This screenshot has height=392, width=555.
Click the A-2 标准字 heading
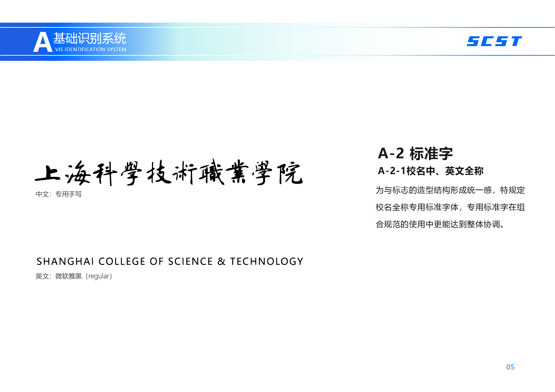click(x=415, y=154)
